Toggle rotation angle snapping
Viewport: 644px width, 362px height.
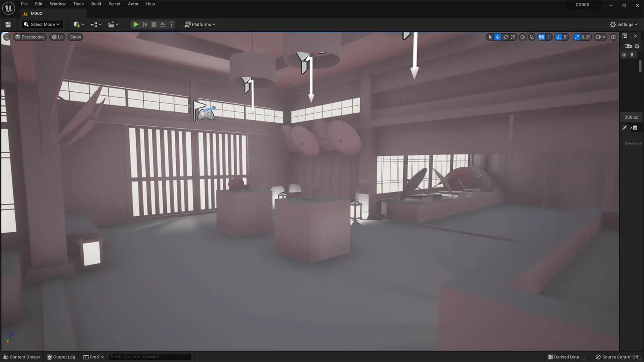559,37
